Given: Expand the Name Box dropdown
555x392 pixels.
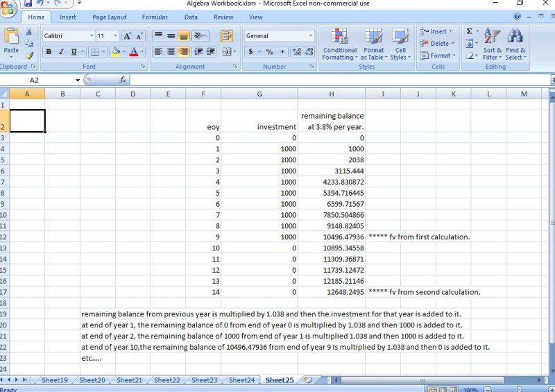Looking at the screenshot, I should (x=78, y=80).
